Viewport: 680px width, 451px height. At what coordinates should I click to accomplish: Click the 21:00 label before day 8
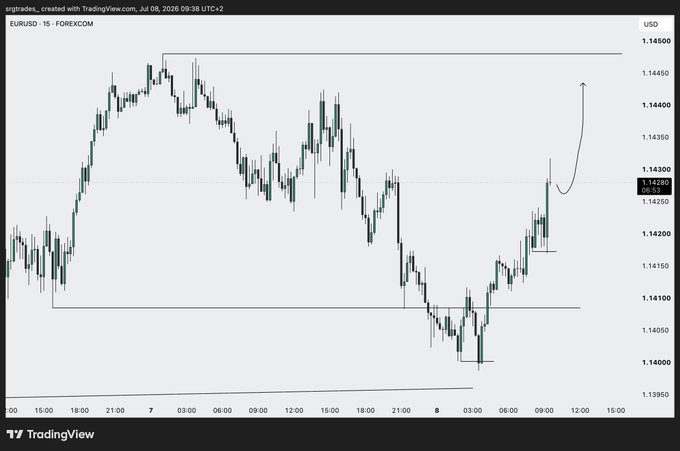pos(401,410)
